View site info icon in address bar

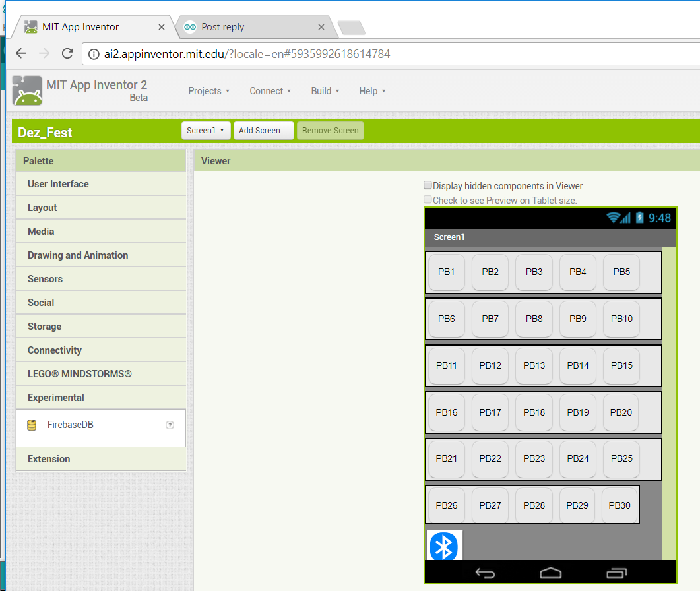[94, 54]
